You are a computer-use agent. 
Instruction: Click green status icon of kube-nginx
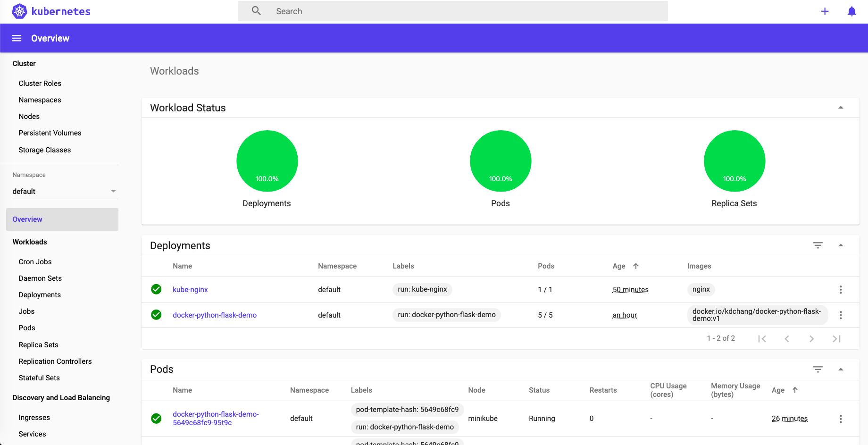point(156,289)
